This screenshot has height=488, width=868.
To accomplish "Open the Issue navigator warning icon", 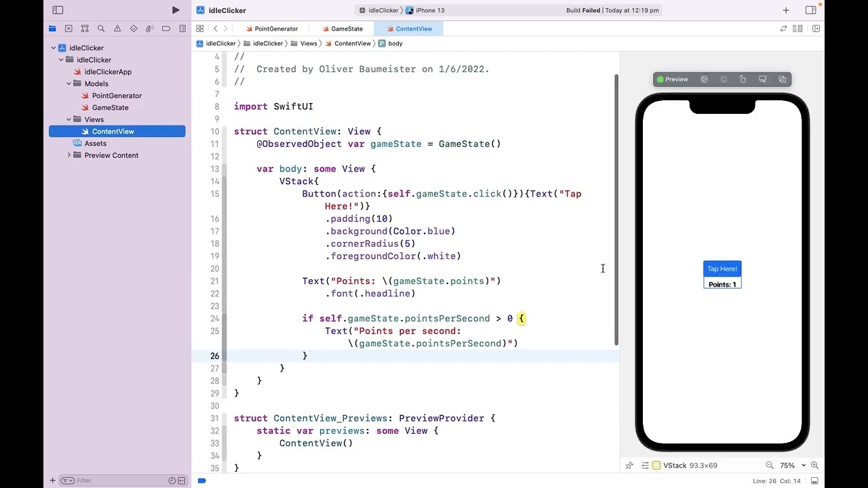I will [x=117, y=28].
